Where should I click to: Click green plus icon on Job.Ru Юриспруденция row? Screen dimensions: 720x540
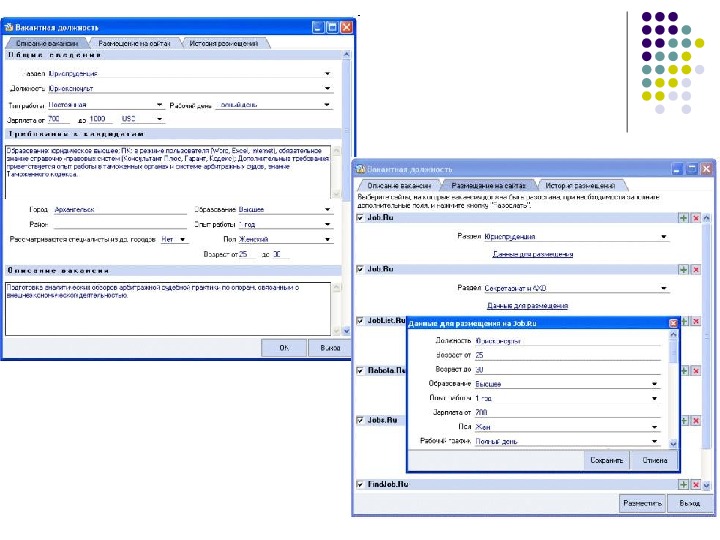(683, 218)
